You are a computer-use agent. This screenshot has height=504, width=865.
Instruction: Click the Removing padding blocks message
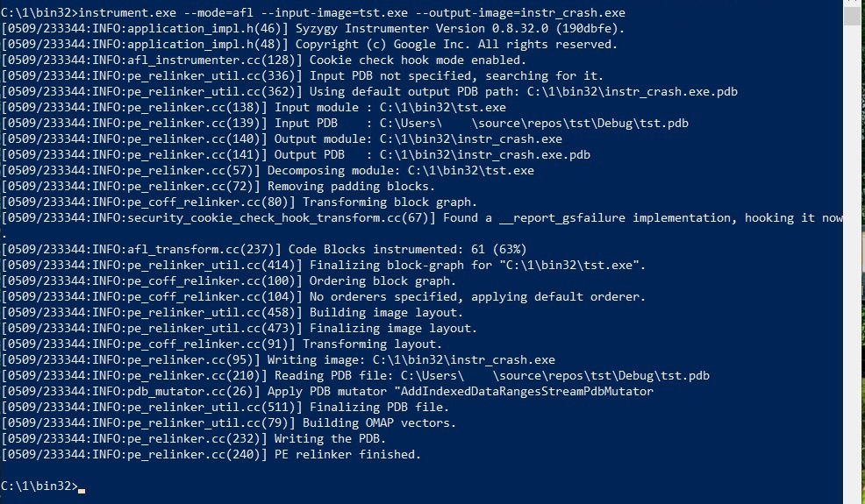[x=352, y=187]
